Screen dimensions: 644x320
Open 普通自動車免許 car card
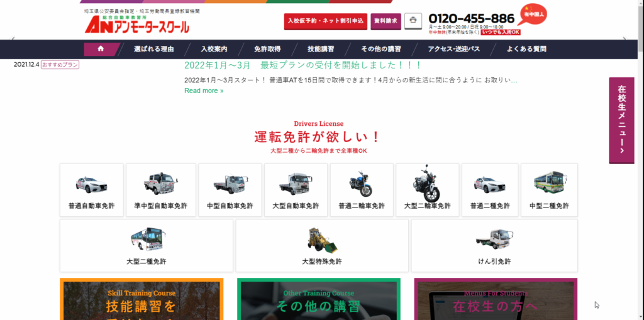[x=92, y=190]
